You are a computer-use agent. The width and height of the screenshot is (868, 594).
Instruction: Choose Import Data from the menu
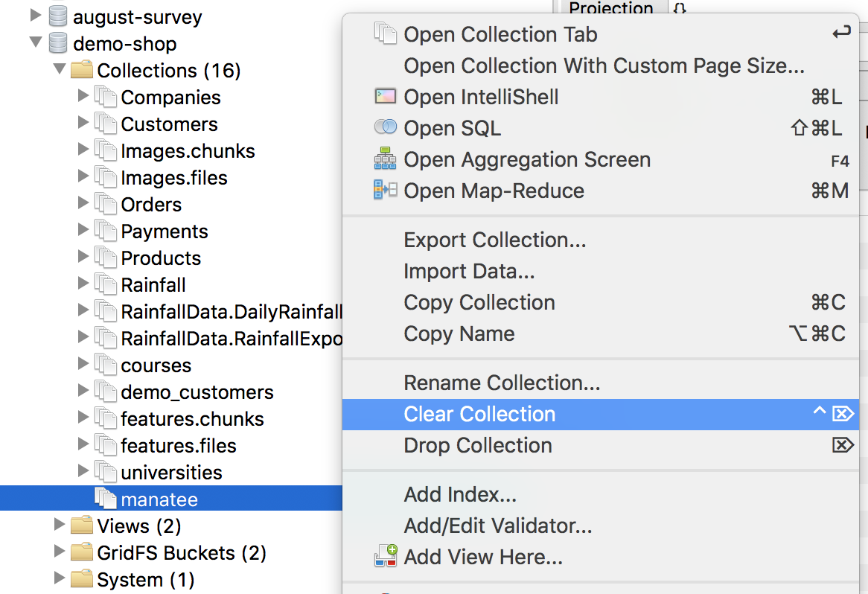tap(469, 271)
